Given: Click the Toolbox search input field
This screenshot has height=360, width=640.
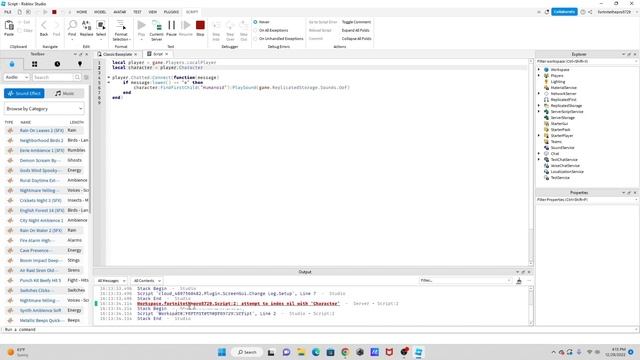Looking at the screenshot, I should 53,77.
